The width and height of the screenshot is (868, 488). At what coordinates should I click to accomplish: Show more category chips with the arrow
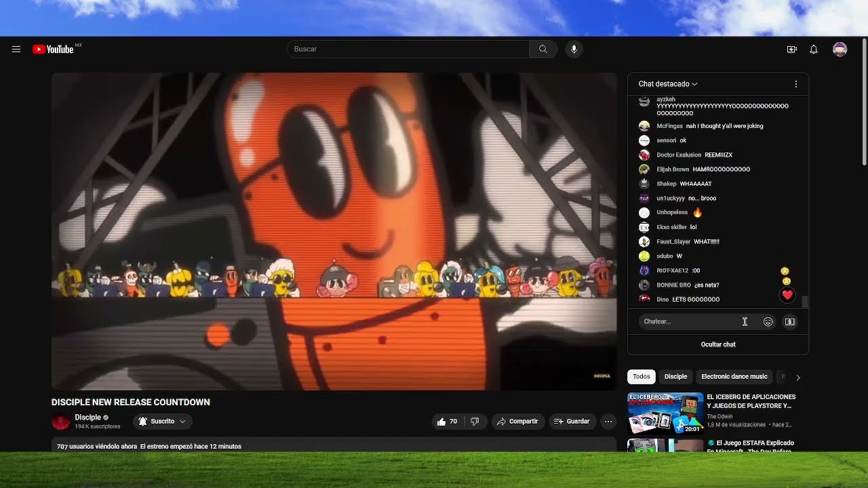798,378
